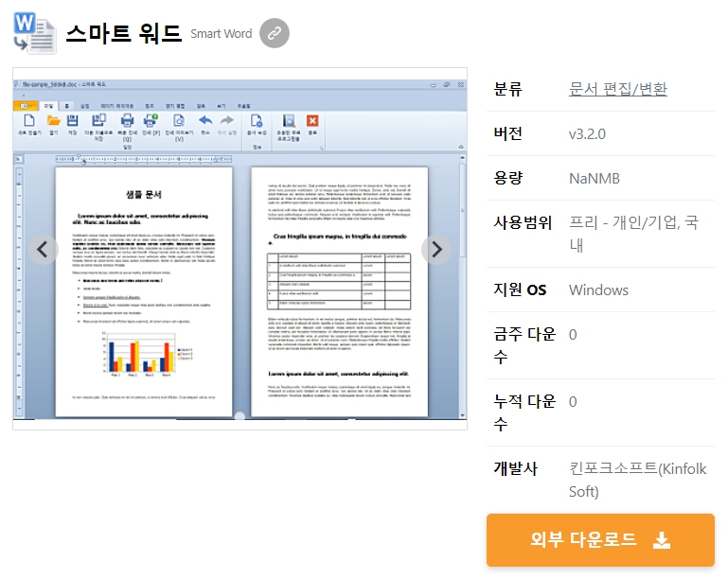
Task: Select the 누적 다운수 count value 0
Action: click(573, 402)
